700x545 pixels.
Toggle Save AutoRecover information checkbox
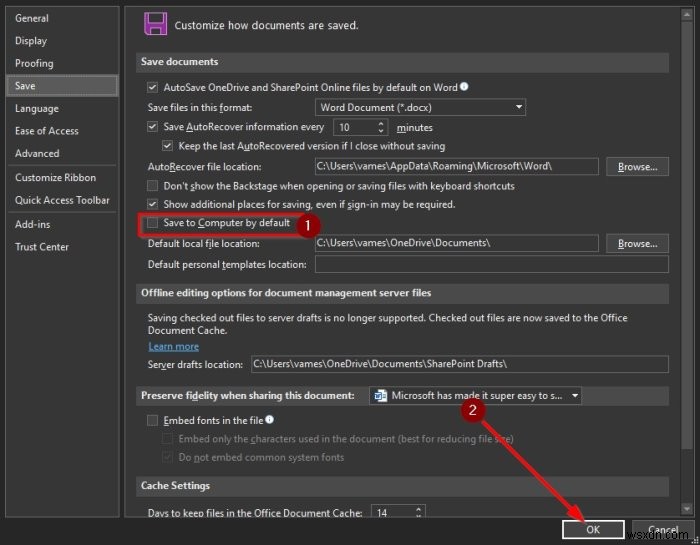coord(152,127)
